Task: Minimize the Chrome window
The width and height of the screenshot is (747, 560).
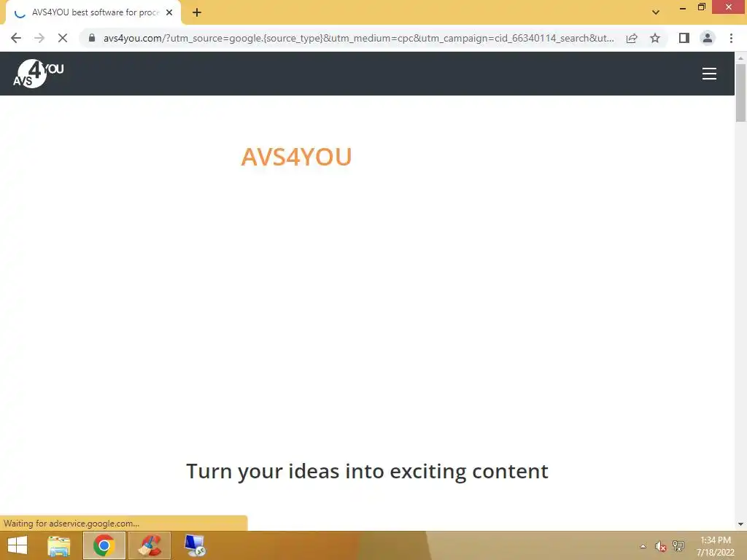Action: (x=683, y=7)
